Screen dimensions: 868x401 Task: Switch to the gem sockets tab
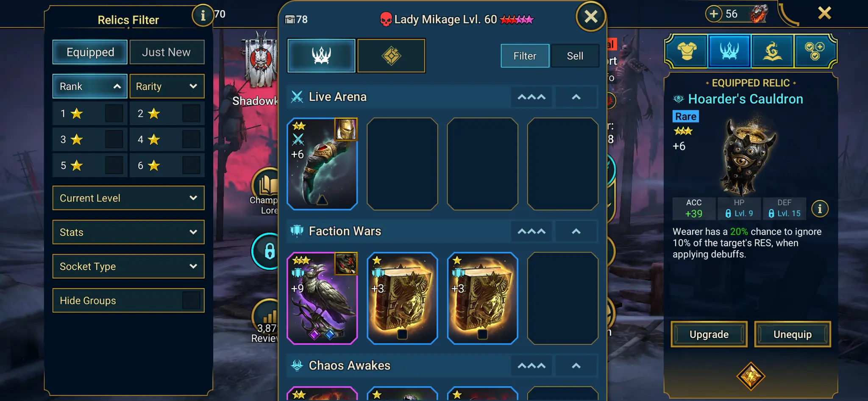(x=391, y=56)
